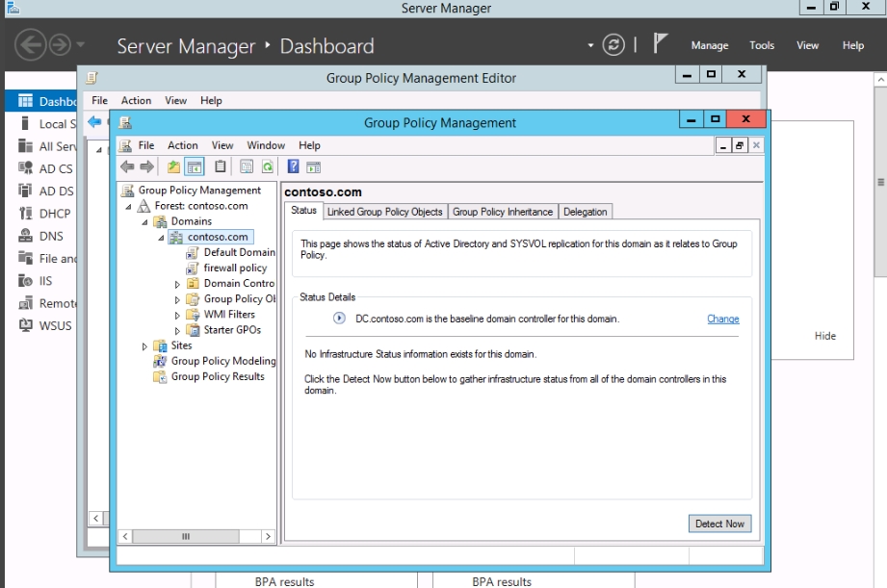
Task: Open the Help menu in Group Policy Management
Action: 309,145
